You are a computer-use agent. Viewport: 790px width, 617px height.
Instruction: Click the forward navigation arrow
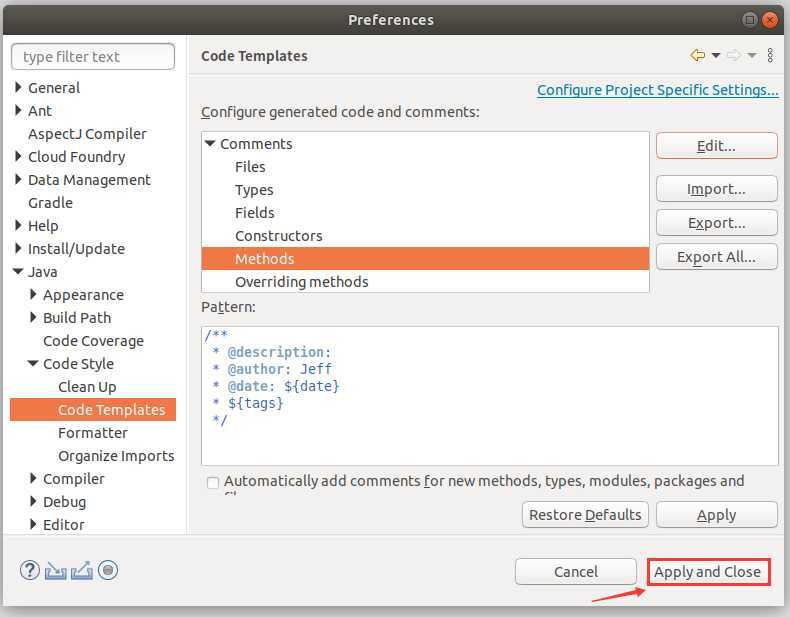click(x=733, y=56)
